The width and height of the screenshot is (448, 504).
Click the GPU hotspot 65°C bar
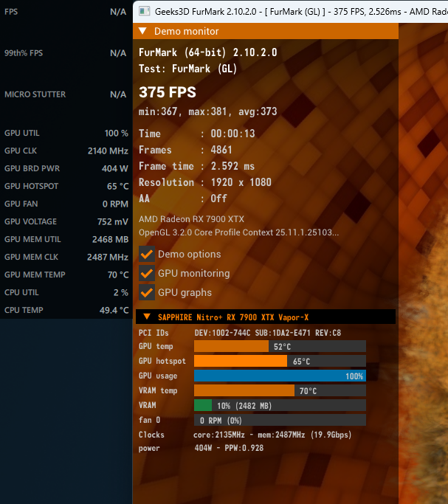click(x=280, y=361)
